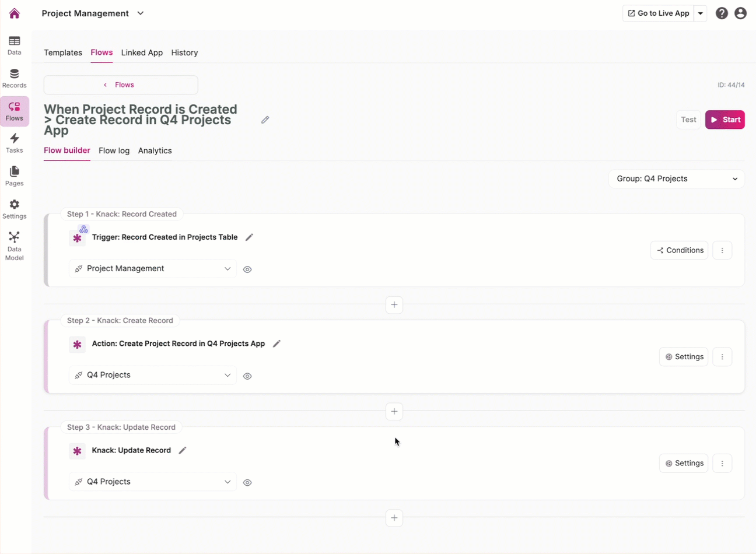Open the Data section in the sidebar
Image resolution: width=756 pixels, height=554 pixels.
pos(15,45)
